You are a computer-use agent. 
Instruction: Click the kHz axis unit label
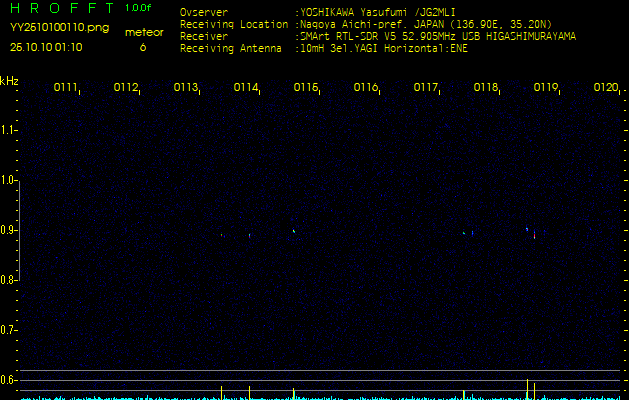9,81
